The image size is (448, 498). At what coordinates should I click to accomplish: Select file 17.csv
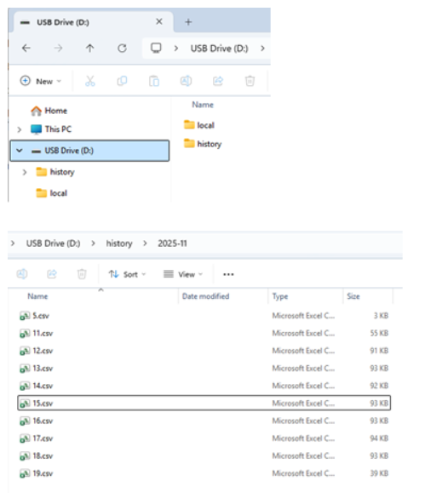point(204,438)
